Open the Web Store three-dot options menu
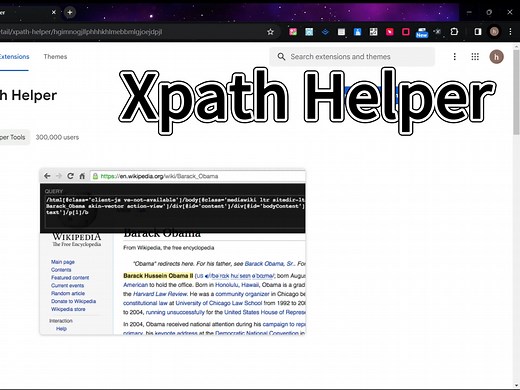This screenshot has height=390, width=520. tap(455, 57)
